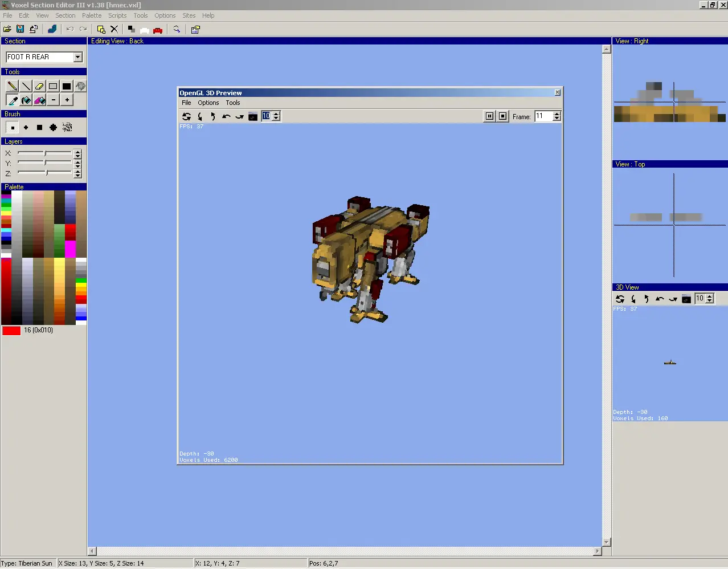This screenshot has height=569, width=728.
Task: Click the Save file toolbar icon
Action: [x=20, y=29]
